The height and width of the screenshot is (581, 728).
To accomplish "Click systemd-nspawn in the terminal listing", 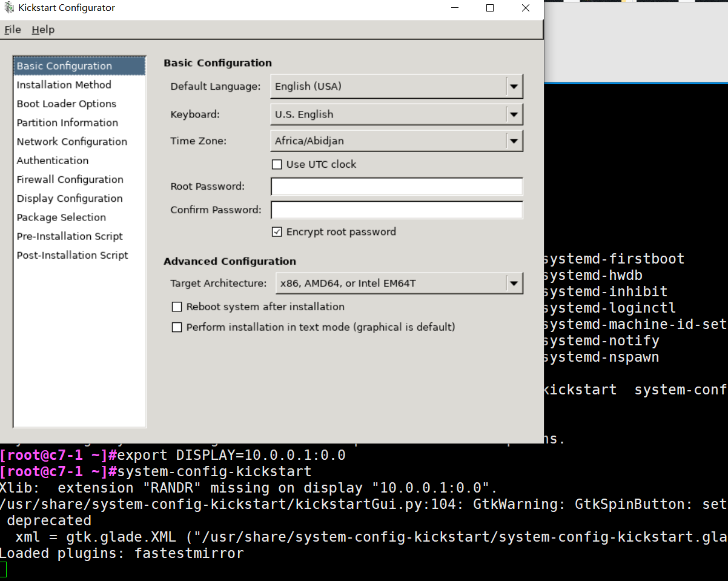I will pyautogui.click(x=601, y=357).
